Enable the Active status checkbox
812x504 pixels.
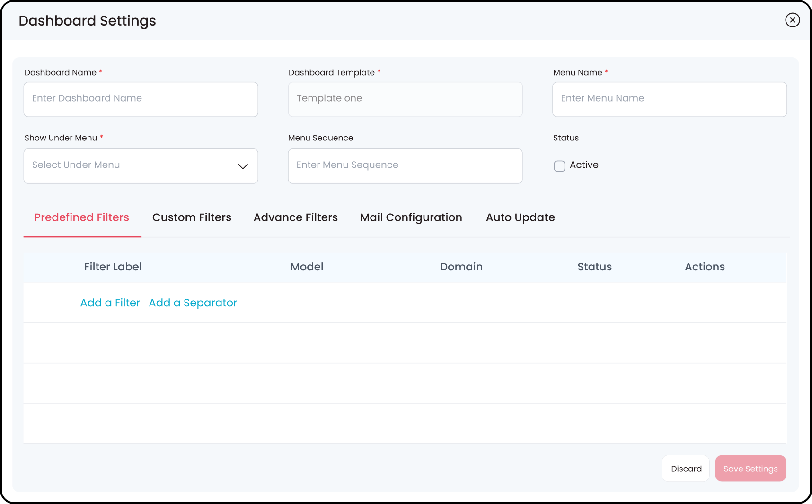tap(559, 166)
